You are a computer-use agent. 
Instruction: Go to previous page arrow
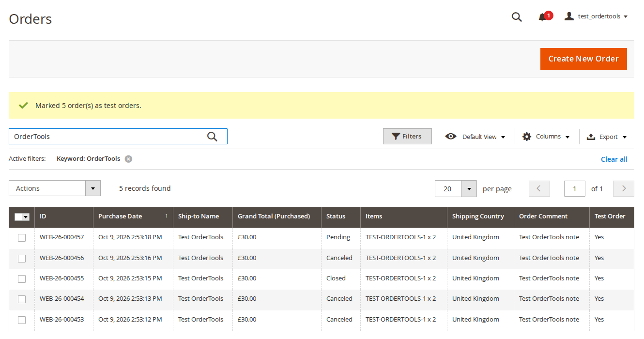click(539, 188)
